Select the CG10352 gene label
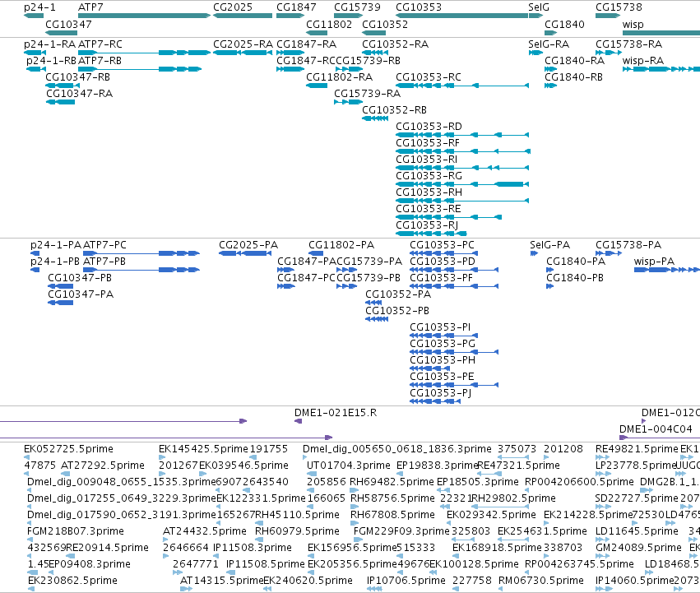This screenshot has height=593, width=700. [385, 24]
